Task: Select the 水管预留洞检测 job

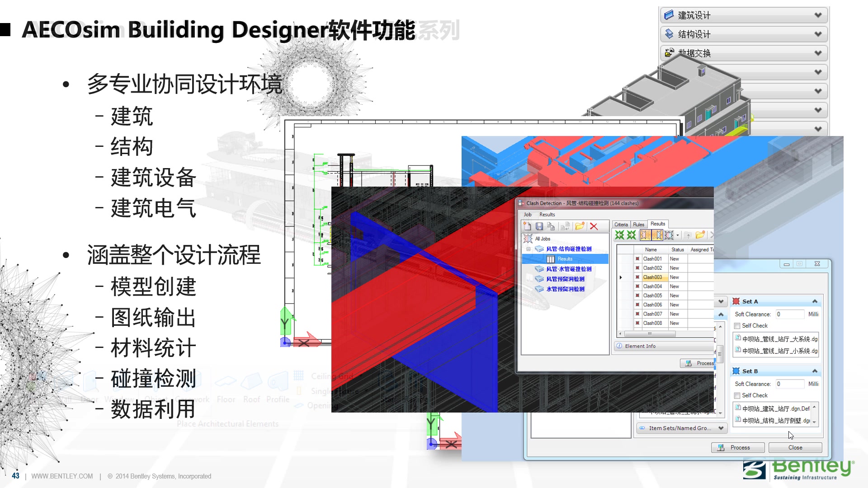Action: [x=565, y=289]
